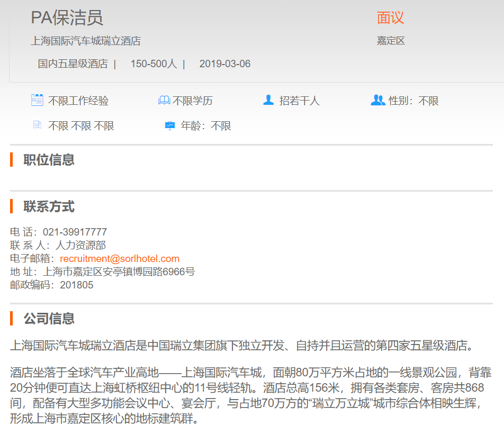
Task: Click the address 上海市嘉定区安亭镇博园路6966号
Action: pos(119,272)
